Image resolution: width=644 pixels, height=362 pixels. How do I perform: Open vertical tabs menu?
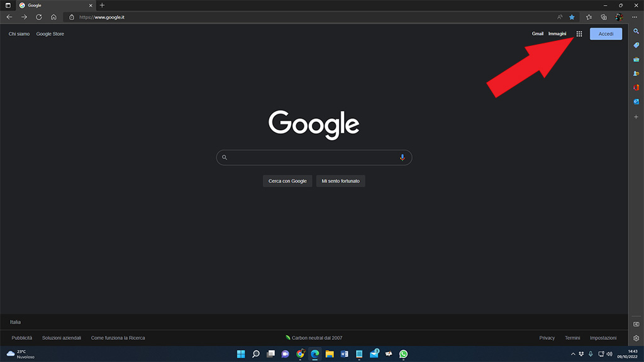(8, 5)
